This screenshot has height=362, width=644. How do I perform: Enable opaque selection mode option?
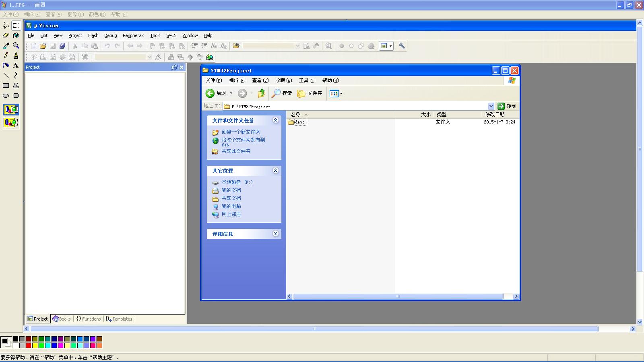tap(11, 109)
